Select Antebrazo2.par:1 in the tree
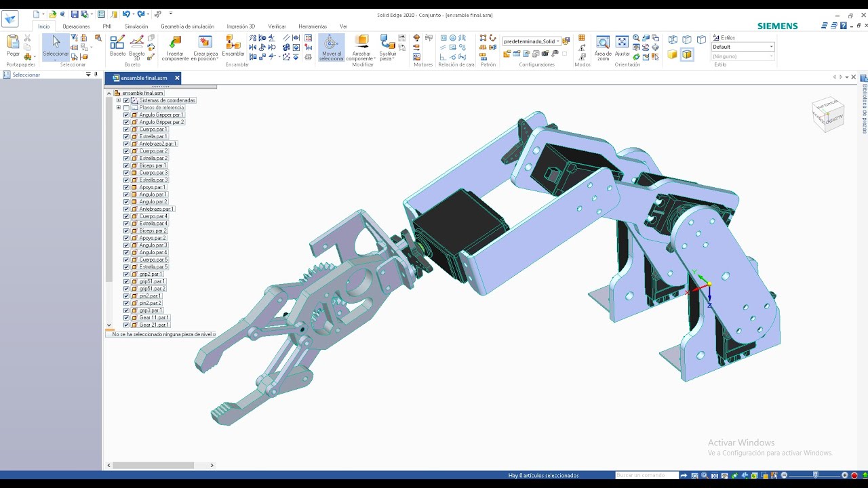868x488 pixels. point(158,144)
